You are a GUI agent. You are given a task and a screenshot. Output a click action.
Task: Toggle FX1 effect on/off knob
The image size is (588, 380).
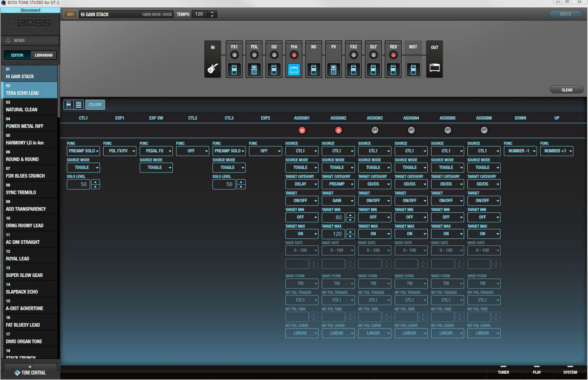point(234,55)
